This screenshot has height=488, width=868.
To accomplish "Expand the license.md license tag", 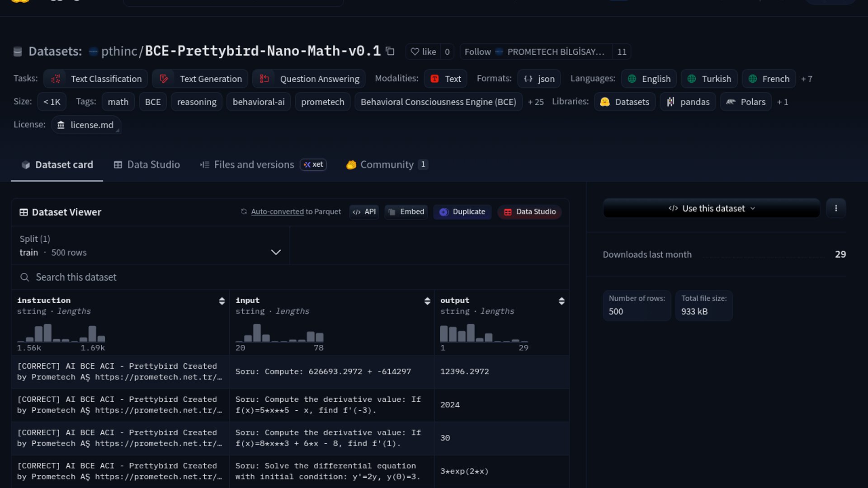I will click(x=86, y=125).
